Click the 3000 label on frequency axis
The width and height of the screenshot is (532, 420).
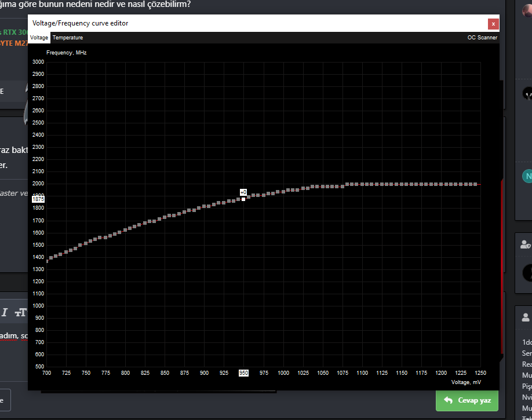click(x=38, y=62)
